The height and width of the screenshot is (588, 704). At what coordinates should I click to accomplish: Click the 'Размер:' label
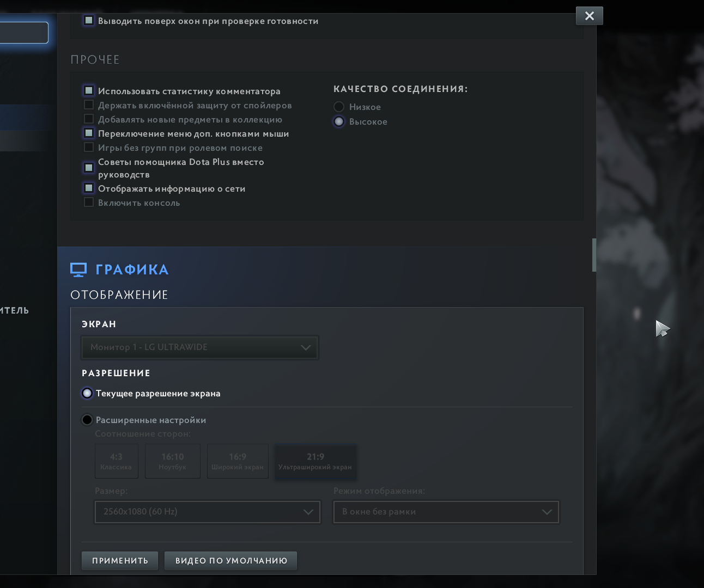(111, 491)
